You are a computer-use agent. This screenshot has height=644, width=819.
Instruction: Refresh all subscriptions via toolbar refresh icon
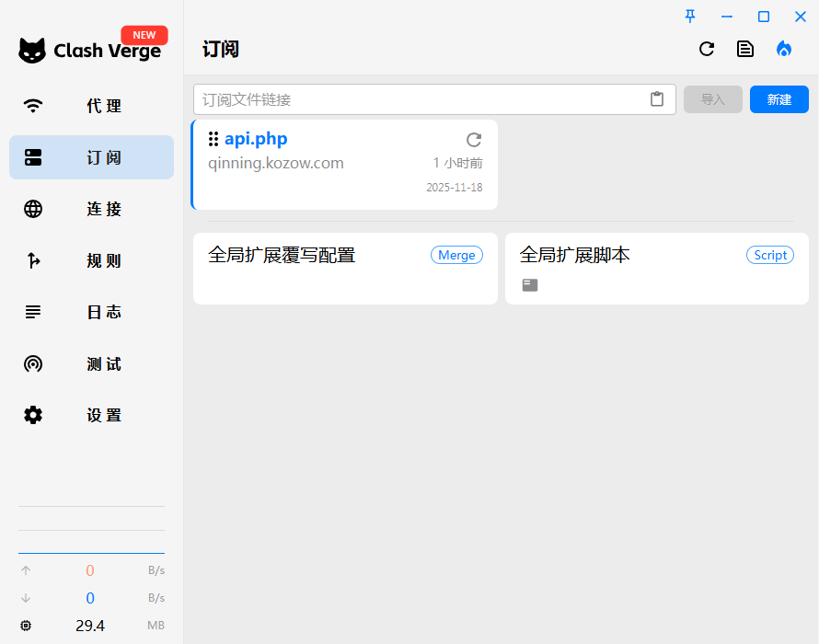(x=706, y=49)
